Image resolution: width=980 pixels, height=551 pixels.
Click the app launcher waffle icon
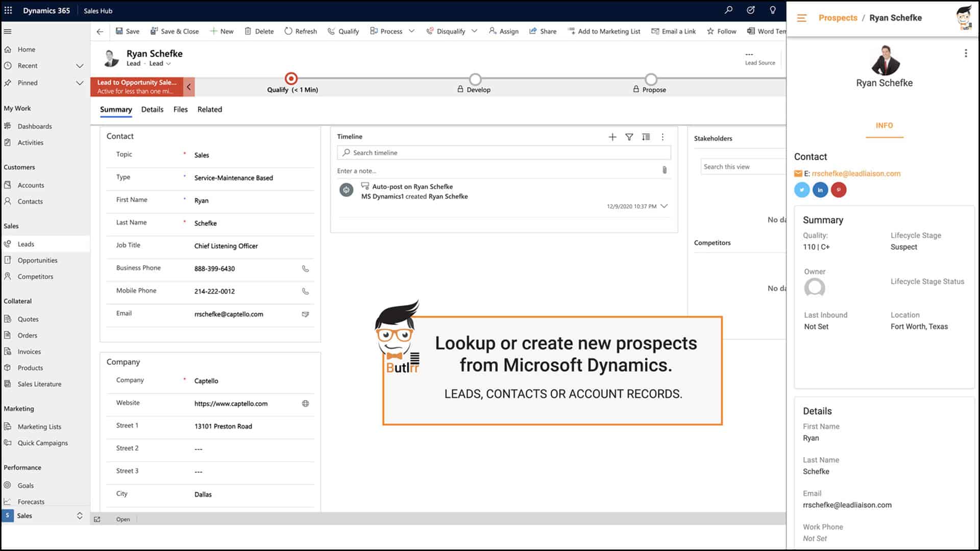(8, 10)
